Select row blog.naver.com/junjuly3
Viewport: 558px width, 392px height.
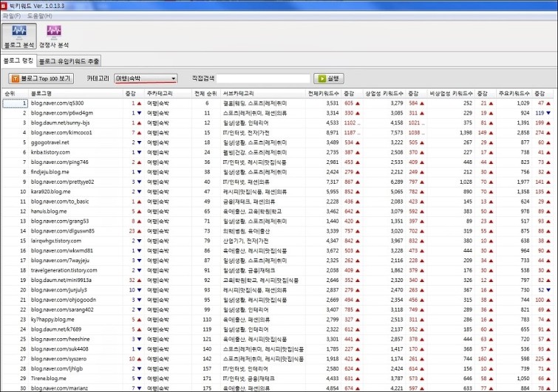pos(278,290)
